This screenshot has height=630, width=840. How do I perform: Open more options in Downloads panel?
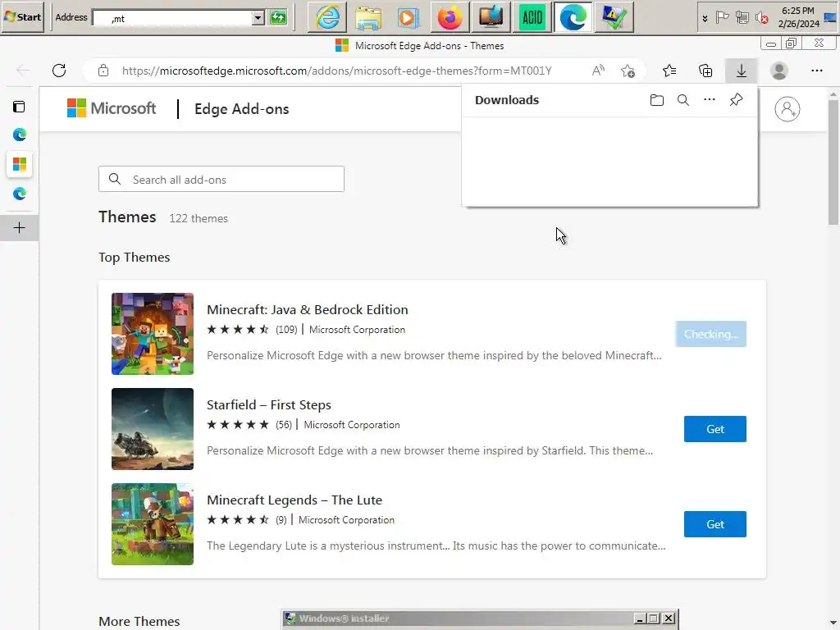tap(710, 99)
